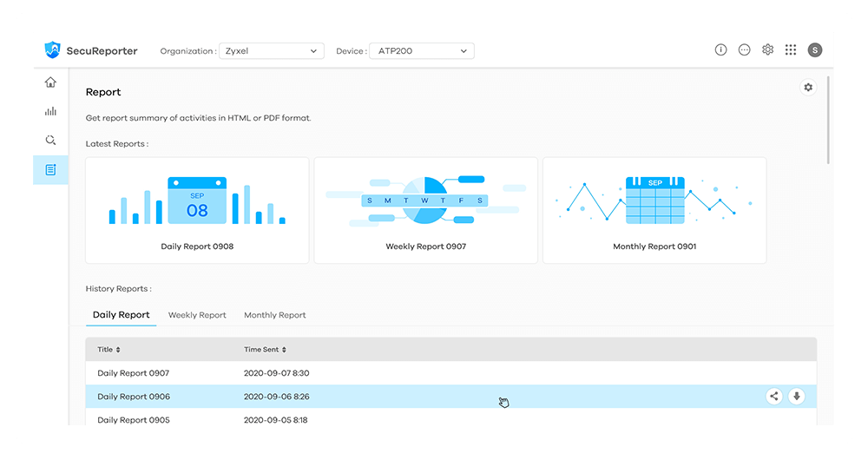Switch to the Weekly Report tab
The height and width of the screenshot is (460, 868).
point(197,315)
